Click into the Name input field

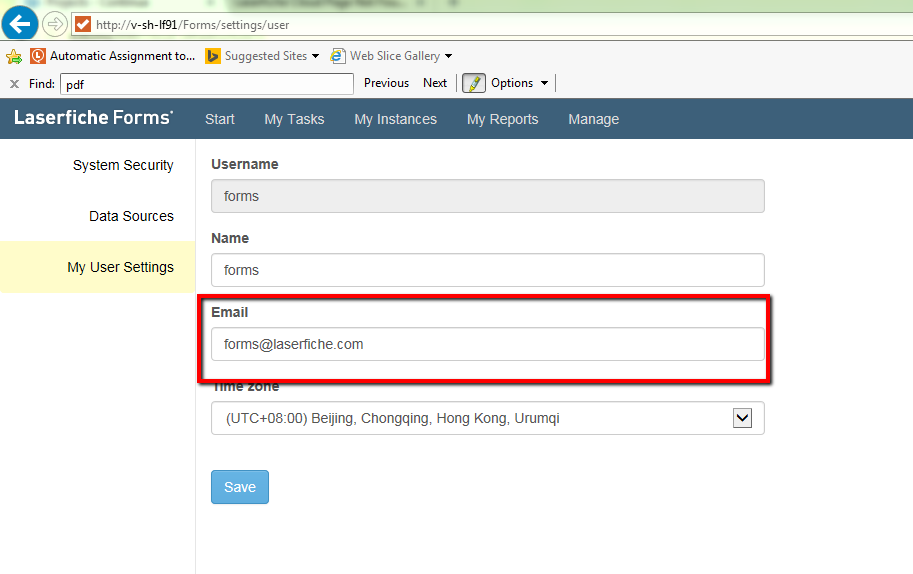point(487,270)
